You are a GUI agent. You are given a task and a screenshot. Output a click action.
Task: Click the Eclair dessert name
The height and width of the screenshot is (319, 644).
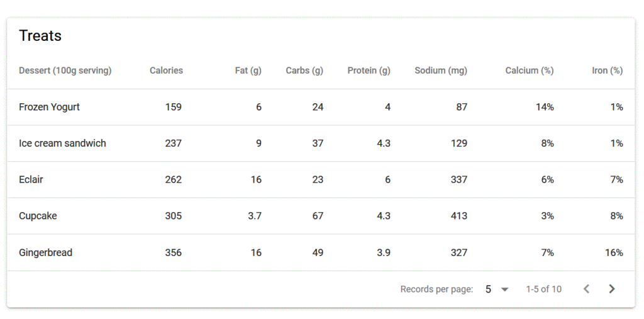click(x=31, y=180)
